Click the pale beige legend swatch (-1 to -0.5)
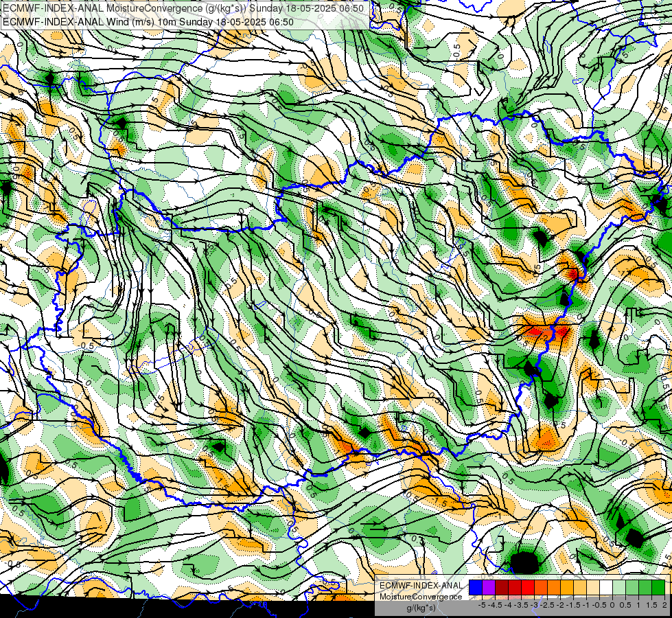 (593, 587)
